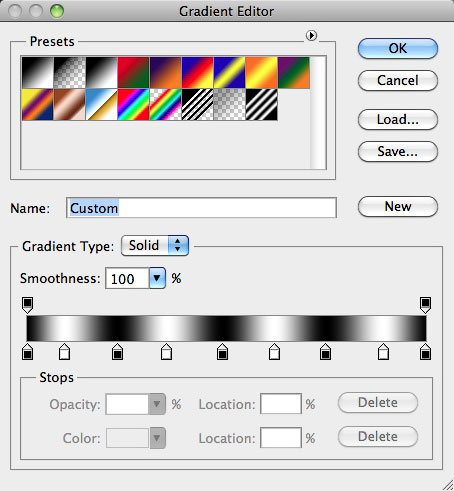The image size is (454, 491).
Task: Choose the Copper gradient preset
Action: 69,104
